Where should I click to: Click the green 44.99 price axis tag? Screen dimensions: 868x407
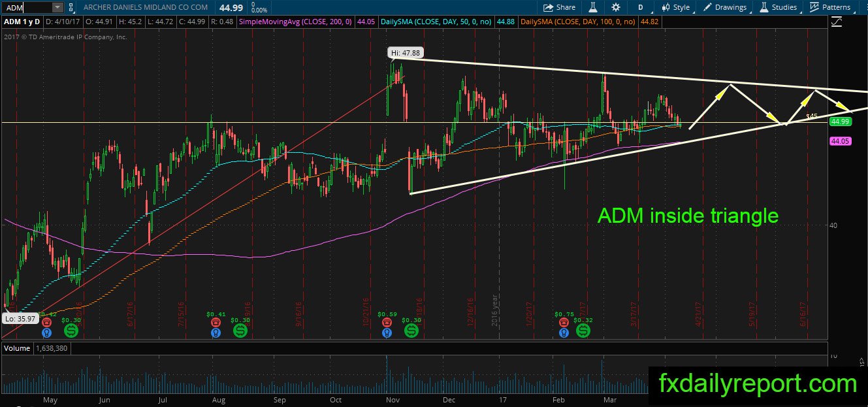[x=839, y=122]
